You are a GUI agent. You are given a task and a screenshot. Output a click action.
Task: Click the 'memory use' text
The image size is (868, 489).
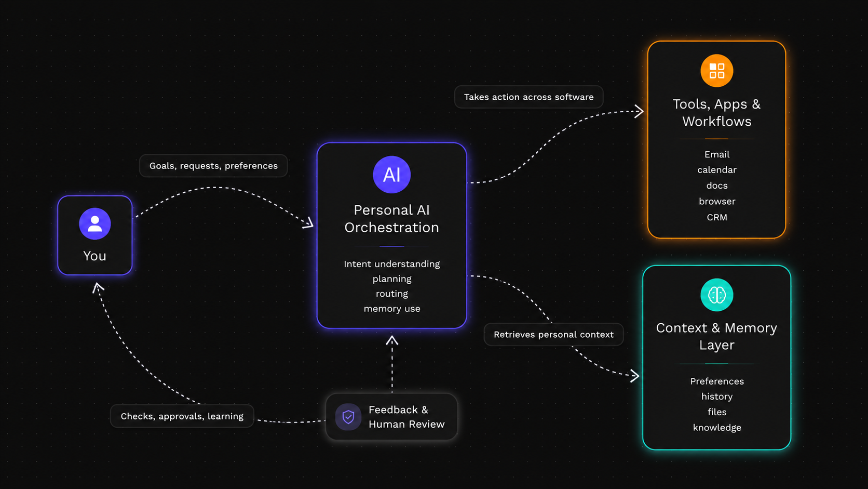tap(392, 309)
